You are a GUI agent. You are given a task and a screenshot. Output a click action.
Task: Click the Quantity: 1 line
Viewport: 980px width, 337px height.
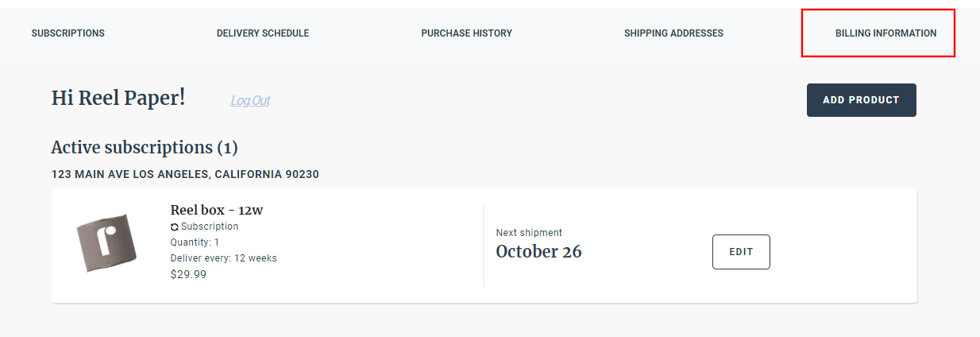(195, 242)
